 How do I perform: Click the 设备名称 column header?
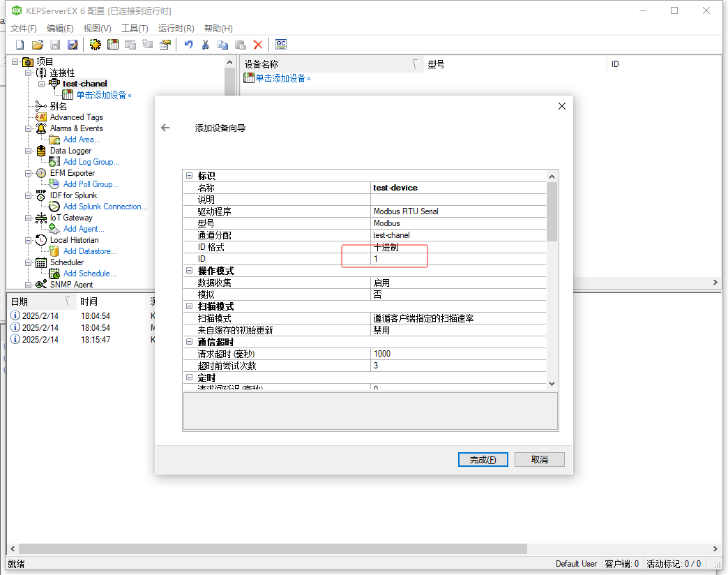[332, 64]
